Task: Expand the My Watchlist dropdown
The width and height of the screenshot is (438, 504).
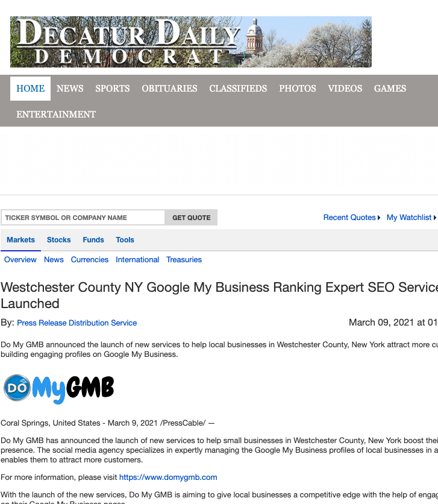Action: tap(411, 218)
